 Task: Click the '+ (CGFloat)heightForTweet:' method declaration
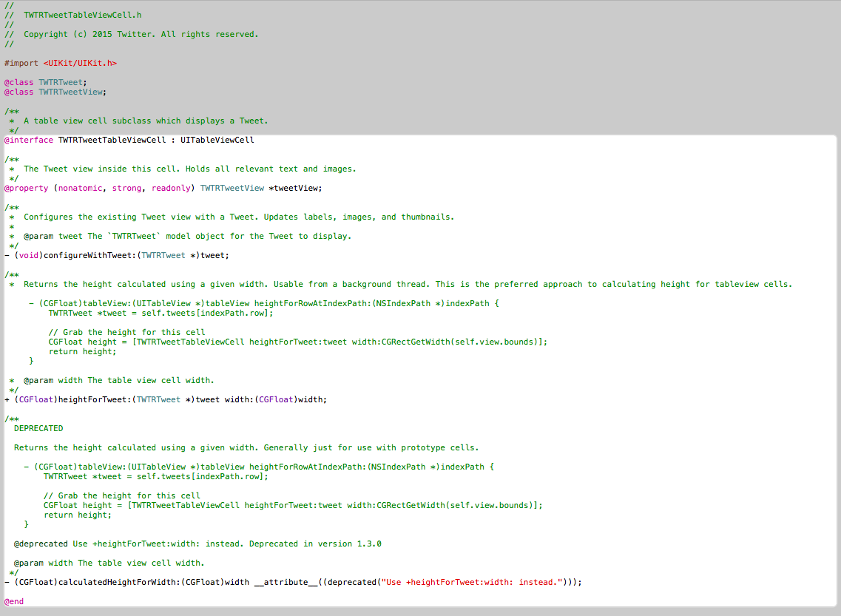coord(165,400)
